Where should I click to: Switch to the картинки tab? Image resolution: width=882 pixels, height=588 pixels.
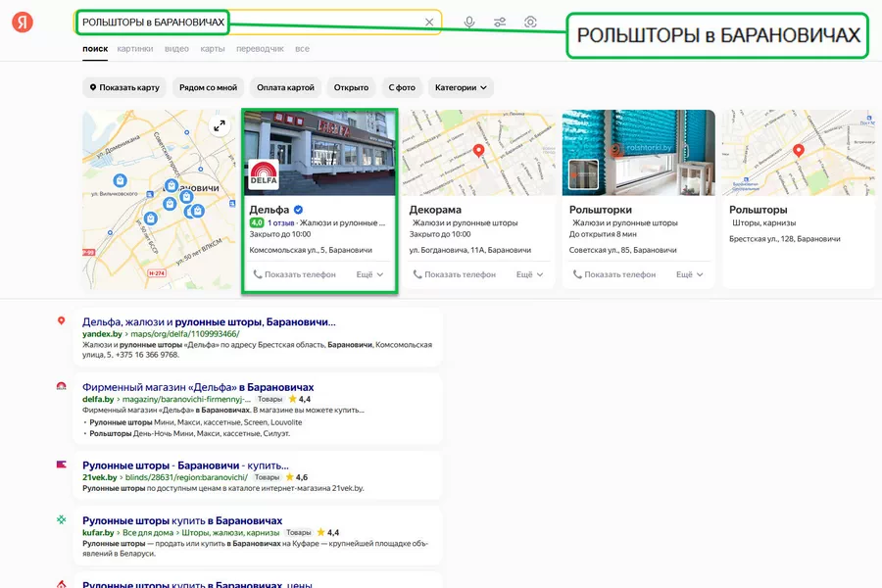[x=135, y=49]
